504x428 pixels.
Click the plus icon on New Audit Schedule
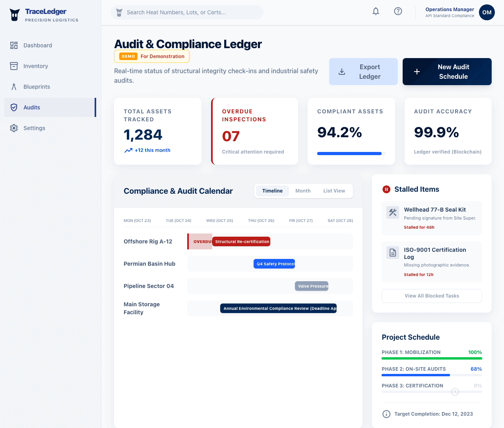417,72
